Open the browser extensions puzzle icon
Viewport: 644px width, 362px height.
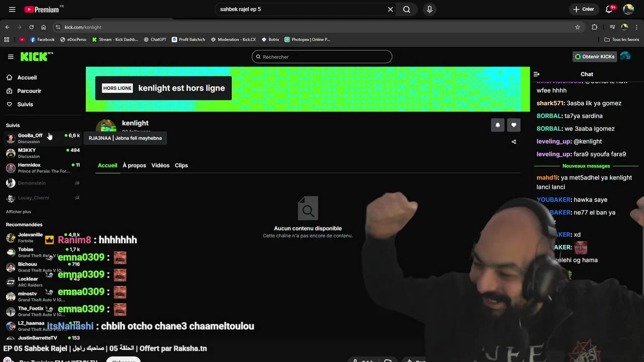pyautogui.click(x=595, y=27)
